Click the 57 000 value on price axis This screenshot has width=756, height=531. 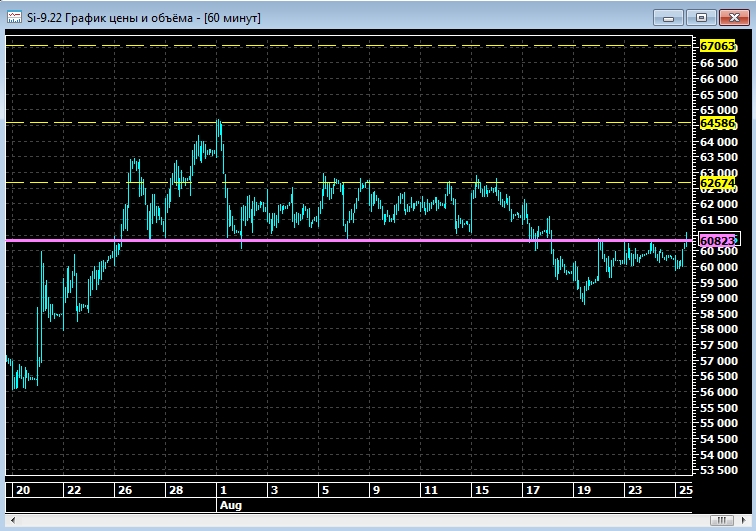[720, 360]
